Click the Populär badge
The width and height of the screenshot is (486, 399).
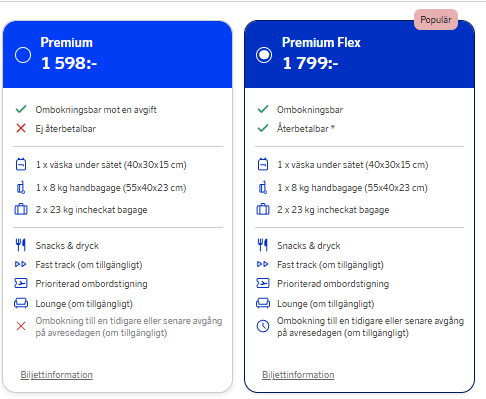[436, 20]
